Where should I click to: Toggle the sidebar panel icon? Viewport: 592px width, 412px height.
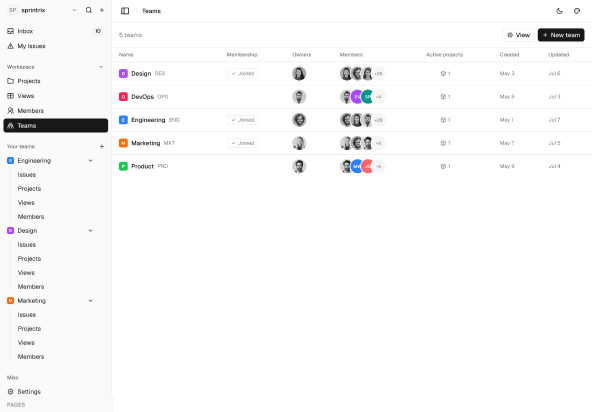pos(125,11)
